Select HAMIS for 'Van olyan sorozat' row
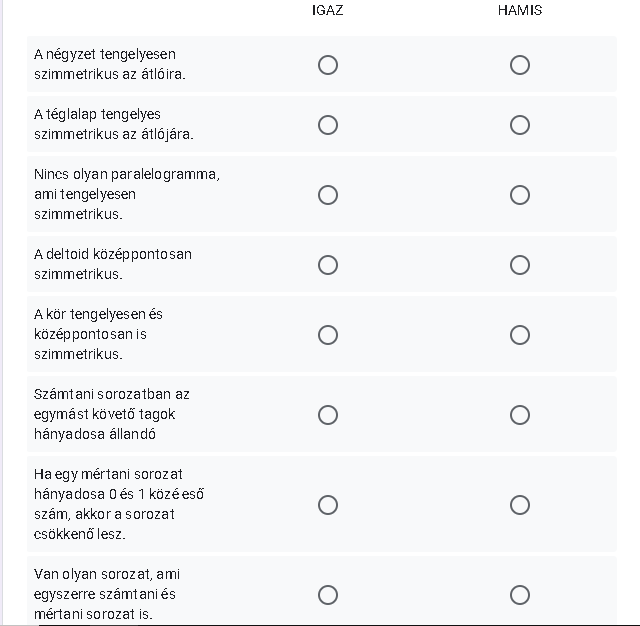 [x=520, y=595]
